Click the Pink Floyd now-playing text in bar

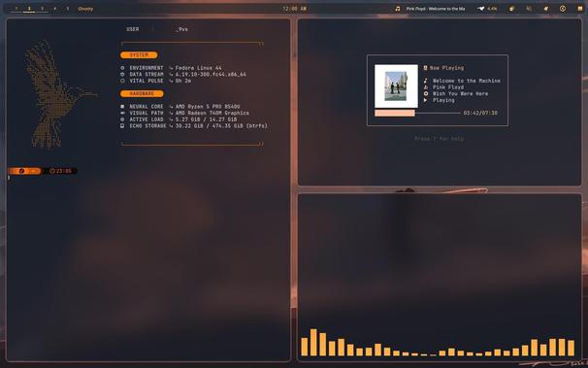coord(436,9)
